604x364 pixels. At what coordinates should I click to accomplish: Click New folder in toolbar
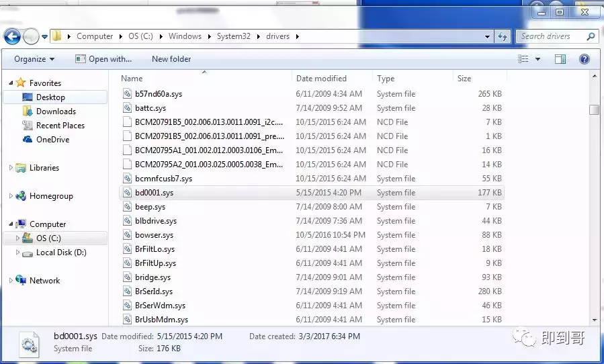tap(171, 59)
